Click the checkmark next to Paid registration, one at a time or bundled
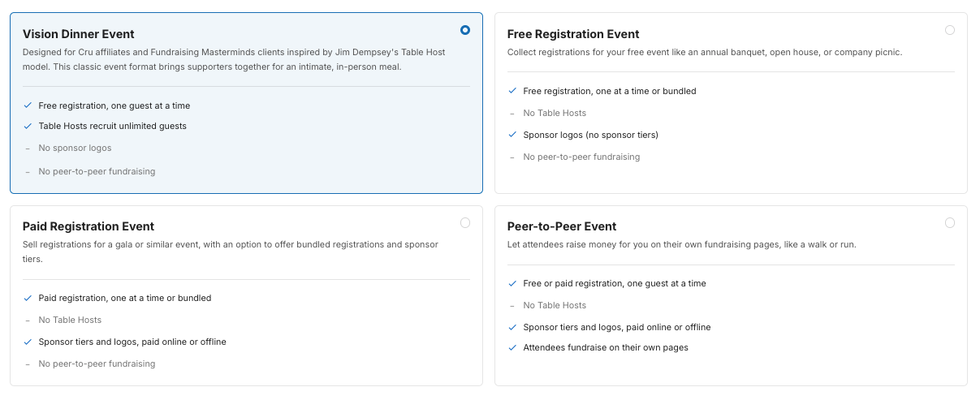Viewport: 980px width, 400px height. pyautogui.click(x=28, y=298)
